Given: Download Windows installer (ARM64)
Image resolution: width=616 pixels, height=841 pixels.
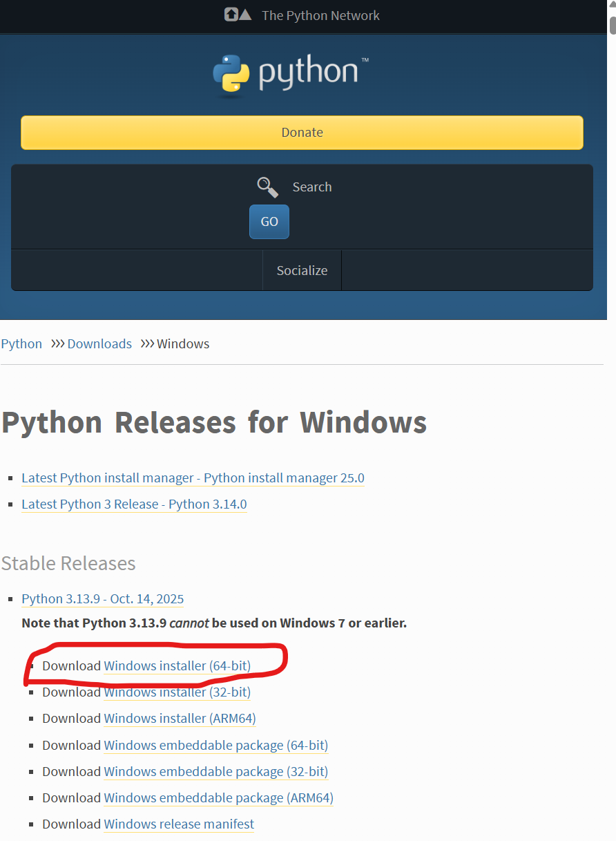Looking at the screenshot, I should coord(180,719).
